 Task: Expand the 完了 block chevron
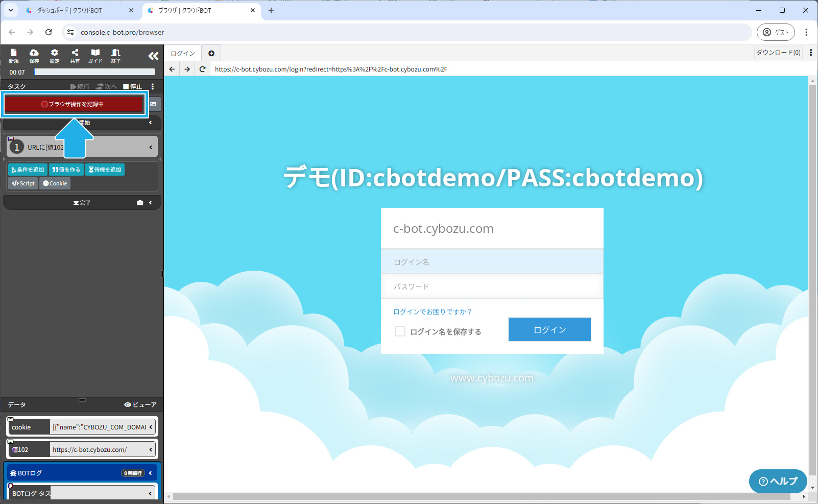(151, 203)
